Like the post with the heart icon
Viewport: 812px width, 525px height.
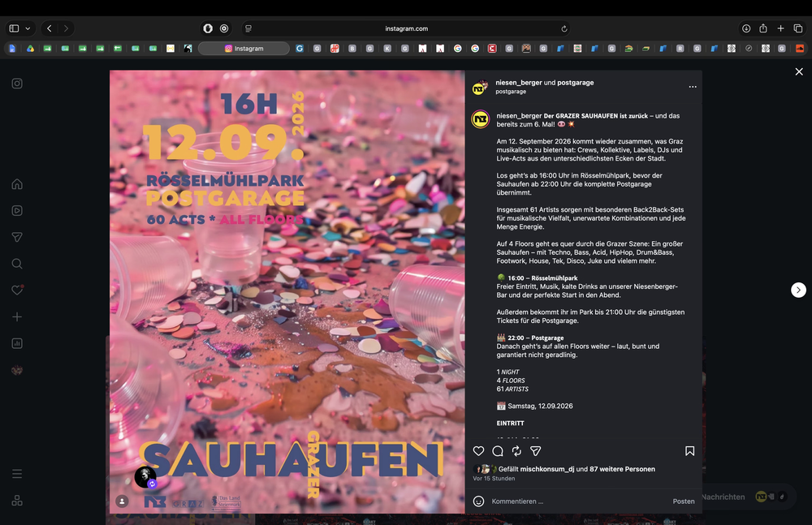pyautogui.click(x=478, y=451)
